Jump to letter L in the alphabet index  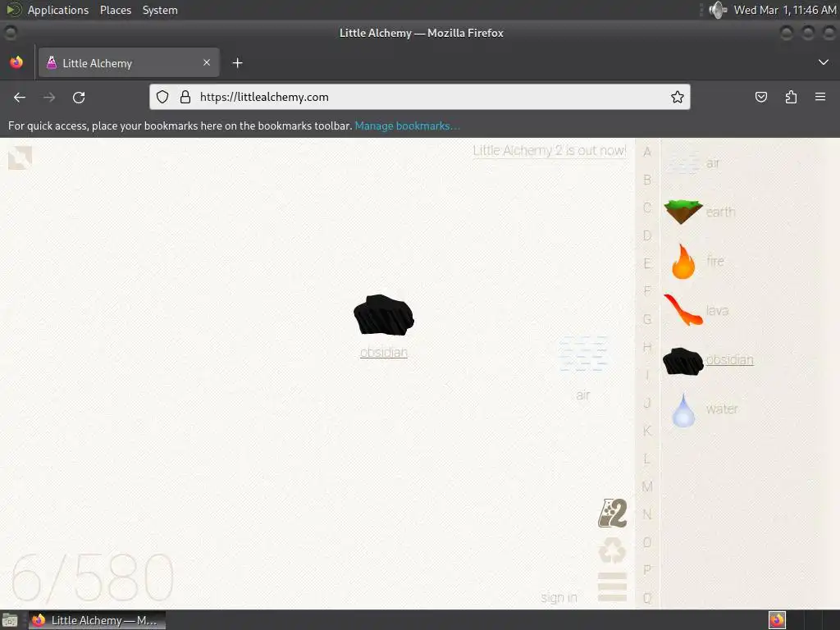pos(647,459)
